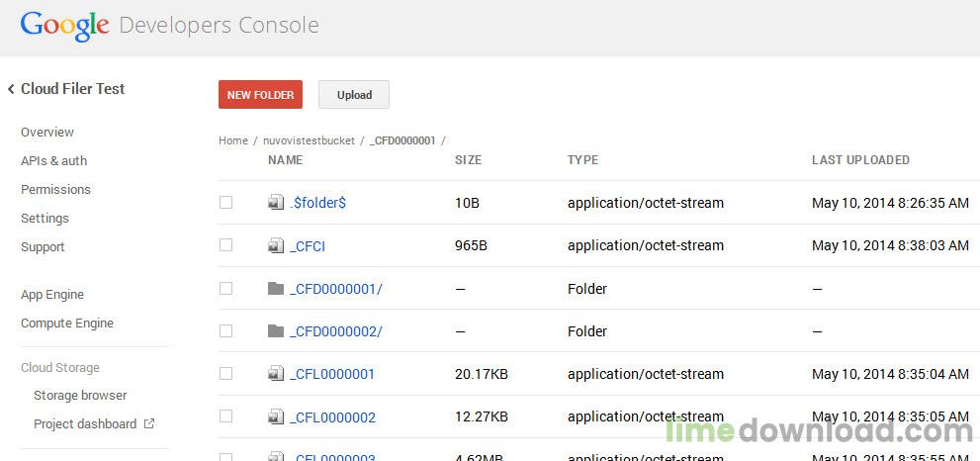The image size is (980, 461).
Task: Click the NEW FOLDER button
Action: pos(261,94)
